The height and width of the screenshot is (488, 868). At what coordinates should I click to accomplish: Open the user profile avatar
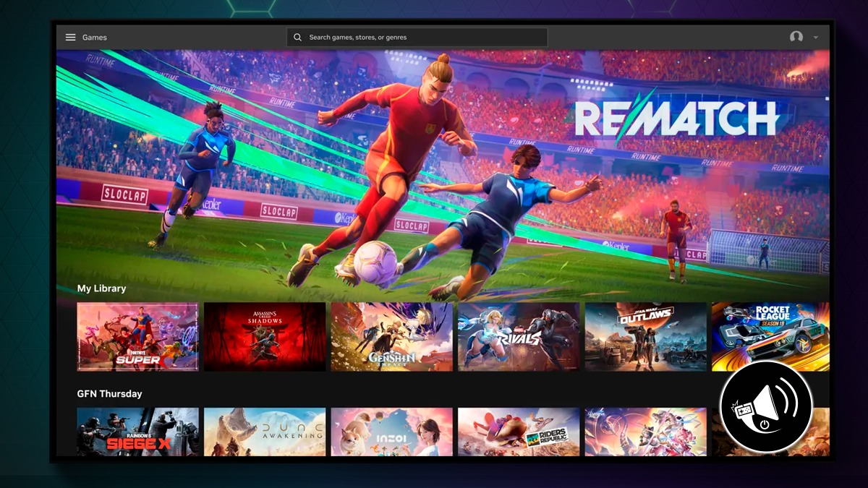coord(796,37)
